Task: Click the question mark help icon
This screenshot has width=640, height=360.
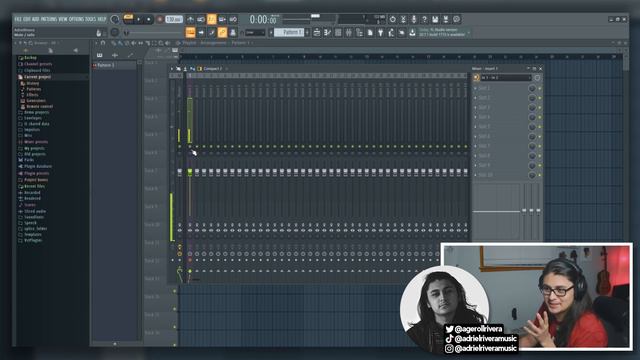Action: click(x=424, y=19)
